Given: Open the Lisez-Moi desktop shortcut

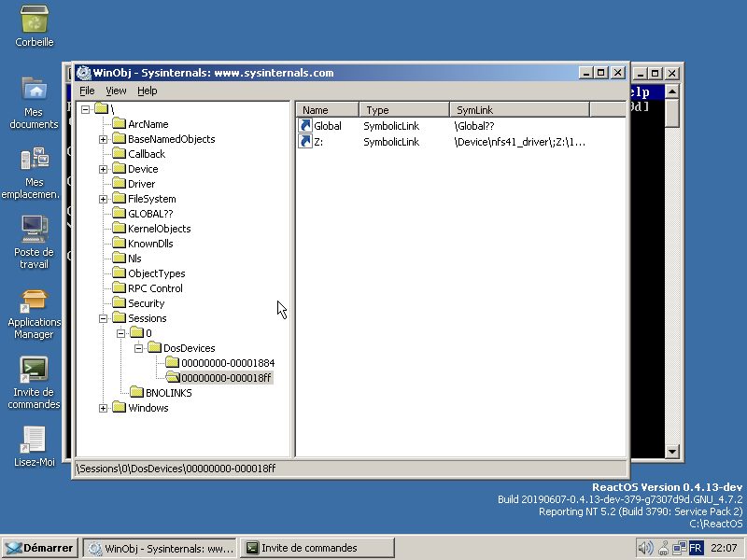Looking at the screenshot, I should pyautogui.click(x=34, y=439).
